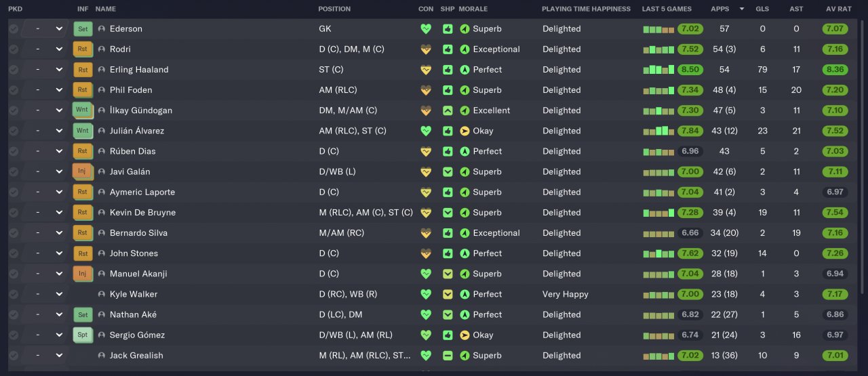Click Sergio Gómez's Spt status badge

[83, 335]
